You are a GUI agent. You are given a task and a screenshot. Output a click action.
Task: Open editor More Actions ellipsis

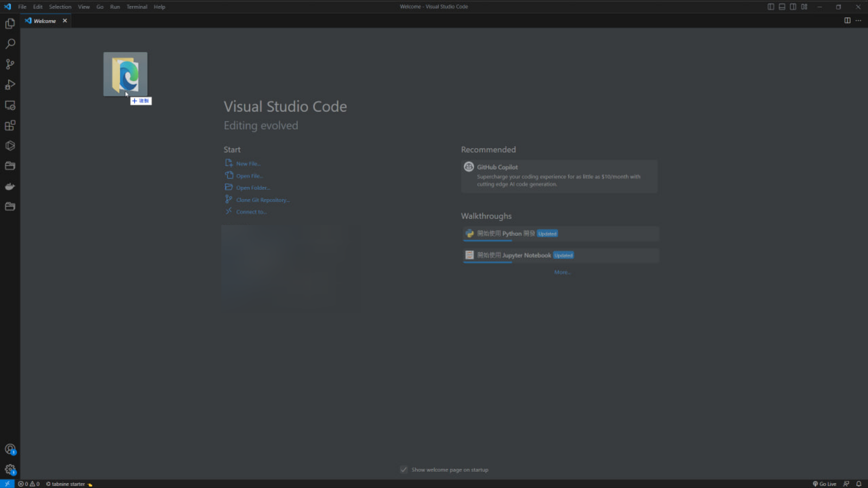(858, 21)
